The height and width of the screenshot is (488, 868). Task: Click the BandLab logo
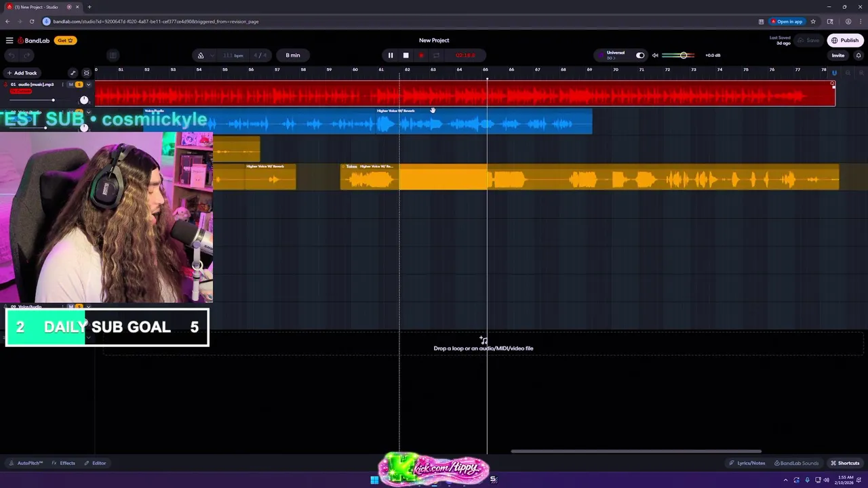34,41
